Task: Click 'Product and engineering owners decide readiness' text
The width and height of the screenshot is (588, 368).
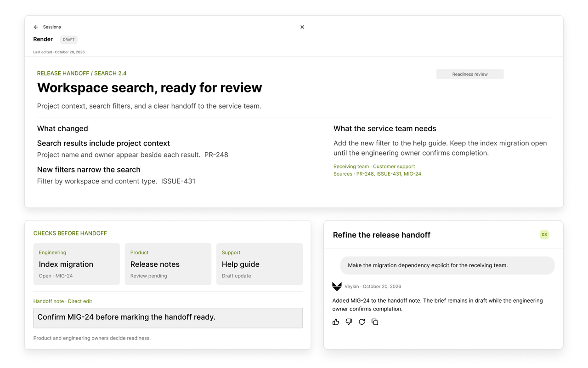Action: [x=92, y=338]
